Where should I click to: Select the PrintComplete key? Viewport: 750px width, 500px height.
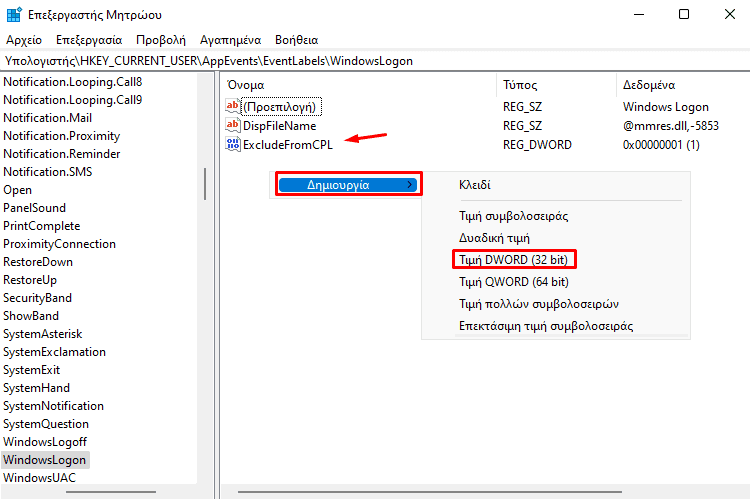[42, 226]
